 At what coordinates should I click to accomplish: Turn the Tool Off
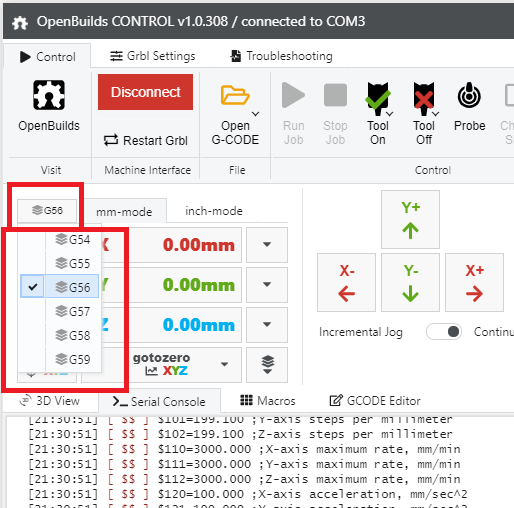click(424, 113)
